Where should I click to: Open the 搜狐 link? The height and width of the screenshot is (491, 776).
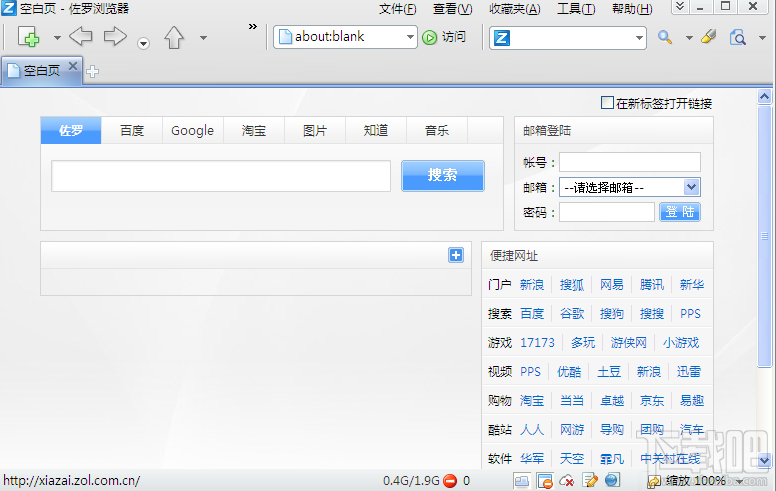pos(572,285)
